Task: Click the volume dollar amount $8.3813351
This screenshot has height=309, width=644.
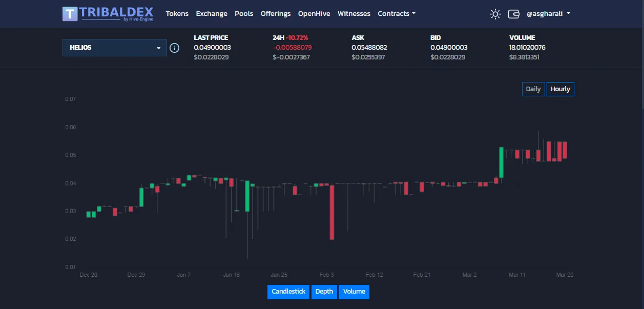Action: (x=524, y=57)
